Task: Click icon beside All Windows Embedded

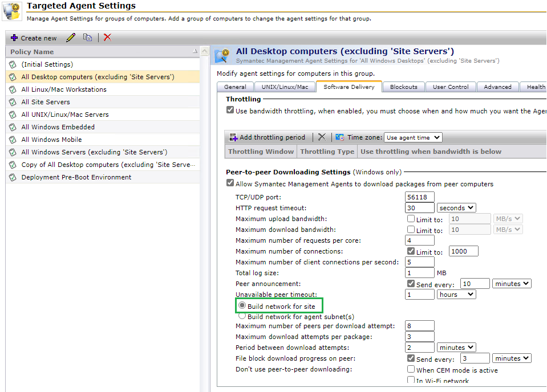Action: 13,127
